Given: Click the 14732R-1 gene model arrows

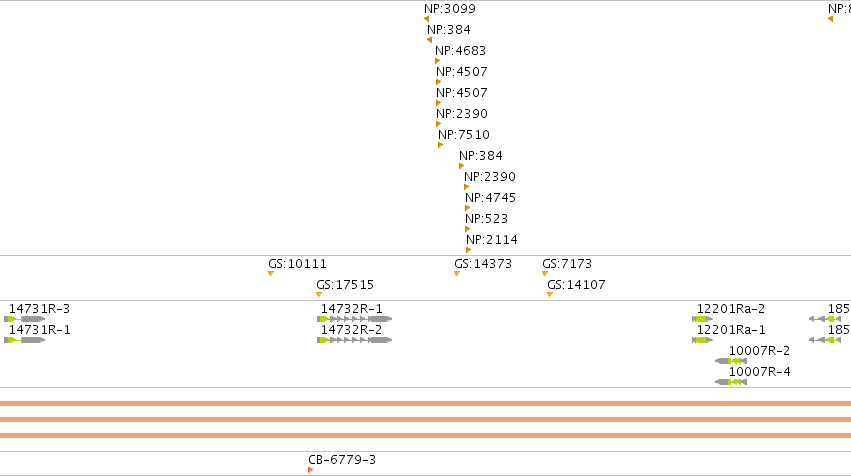Looking at the screenshot, I should click(x=354, y=319).
